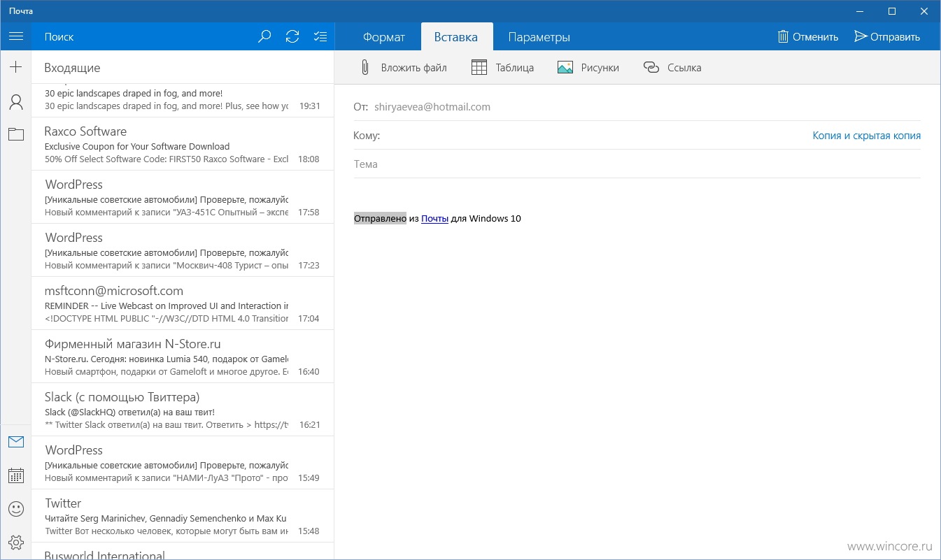This screenshot has width=941, height=560.
Task: Click the paper plane send icon
Action: 861,36
